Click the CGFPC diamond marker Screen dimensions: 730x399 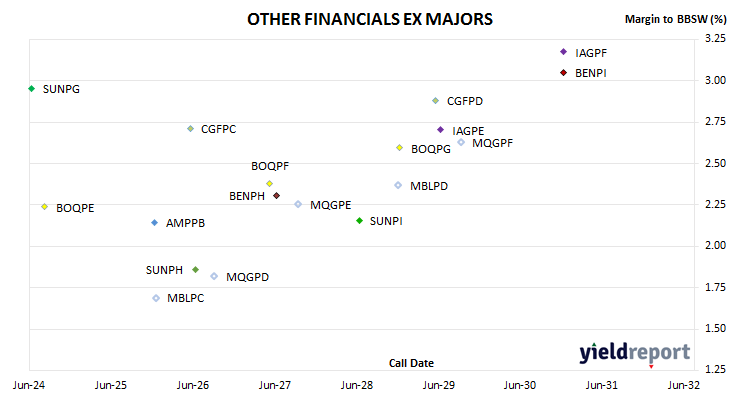click(x=190, y=128)
